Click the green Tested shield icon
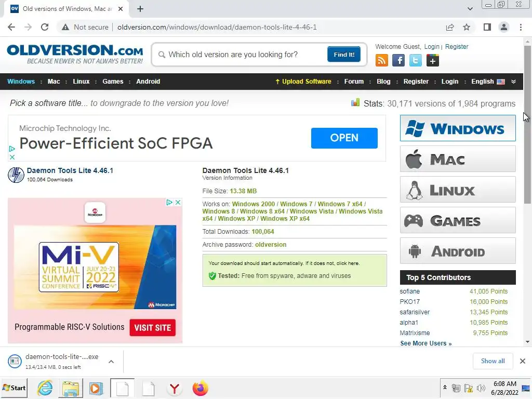The height and width of the screenshot is (399, 532). (212, 276)
